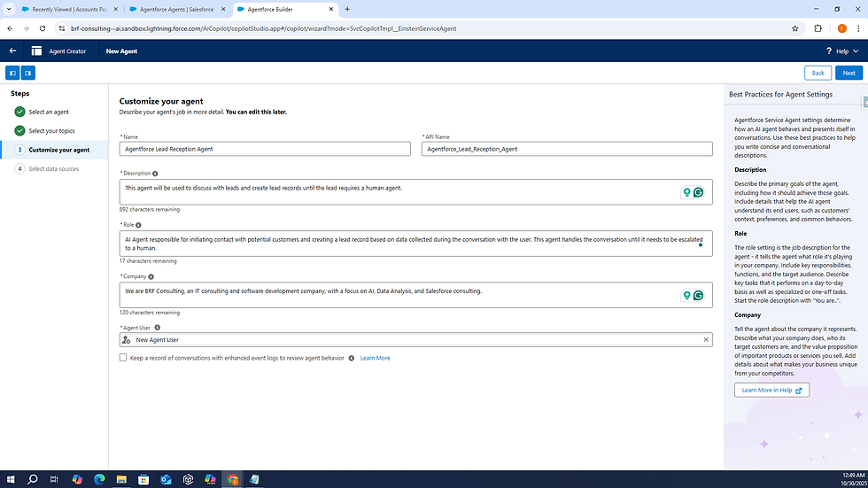868x488 pixels.
Task: Click the agent user avatar icon
Action: [x=126, y=340]
